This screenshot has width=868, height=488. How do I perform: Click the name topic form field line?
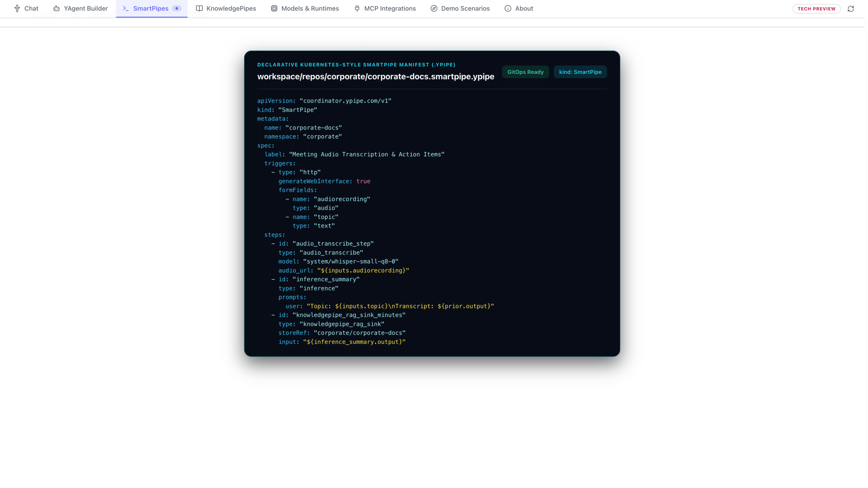click(312, 217)
